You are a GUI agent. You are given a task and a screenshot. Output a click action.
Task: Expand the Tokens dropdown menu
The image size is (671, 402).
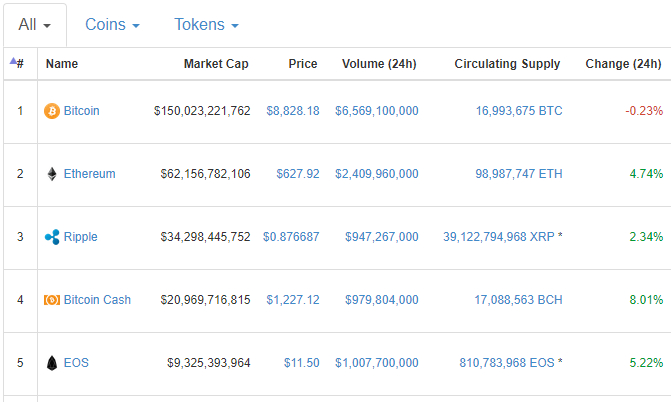point(206,23)
